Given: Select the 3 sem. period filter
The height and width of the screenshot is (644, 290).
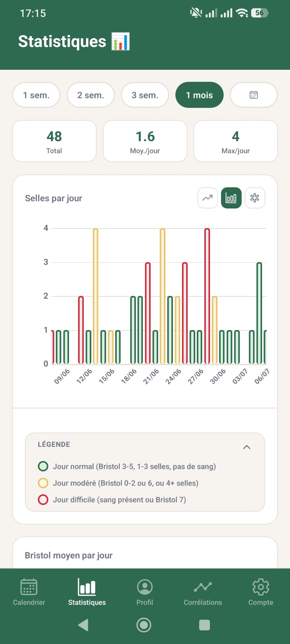Looking at the screenshot, I should click(x=145, y=95).
